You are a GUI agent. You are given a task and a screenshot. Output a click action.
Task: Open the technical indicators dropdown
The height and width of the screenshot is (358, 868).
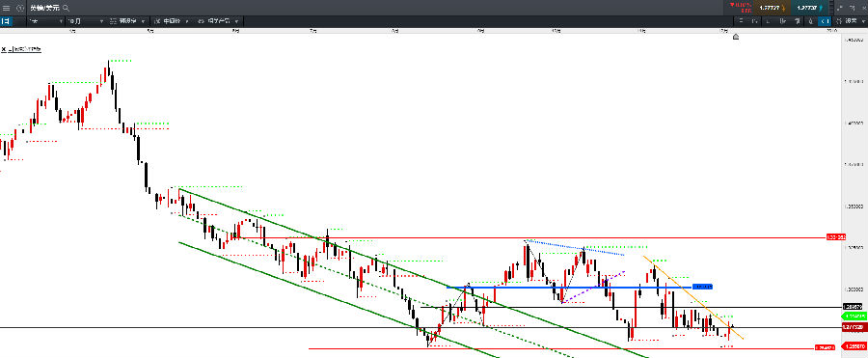click(x=220, y=21)
